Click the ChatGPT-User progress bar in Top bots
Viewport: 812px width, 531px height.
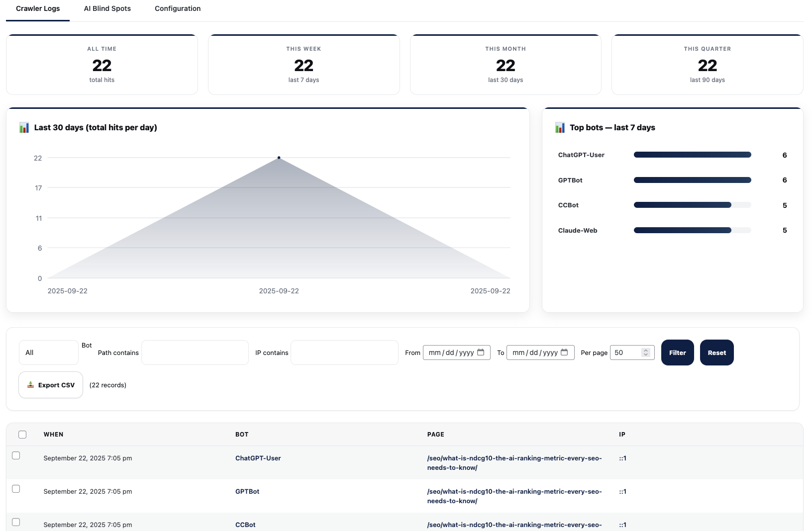coord(692,155)
